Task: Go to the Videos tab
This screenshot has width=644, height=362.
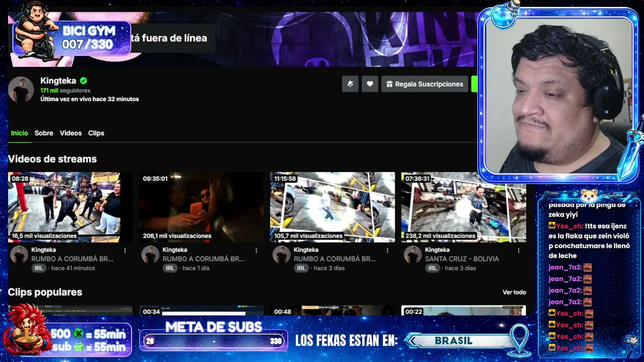Action: point(70,133)
